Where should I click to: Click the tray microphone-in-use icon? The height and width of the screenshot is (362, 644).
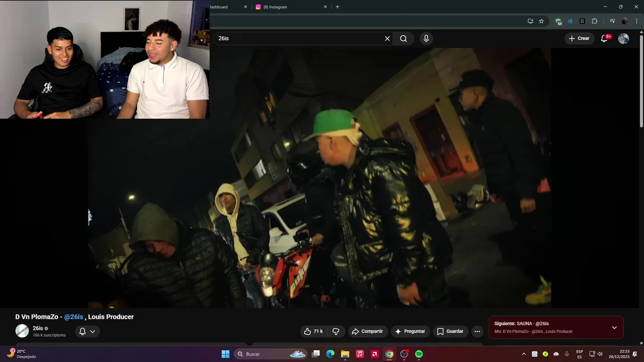tap(567, 354)
